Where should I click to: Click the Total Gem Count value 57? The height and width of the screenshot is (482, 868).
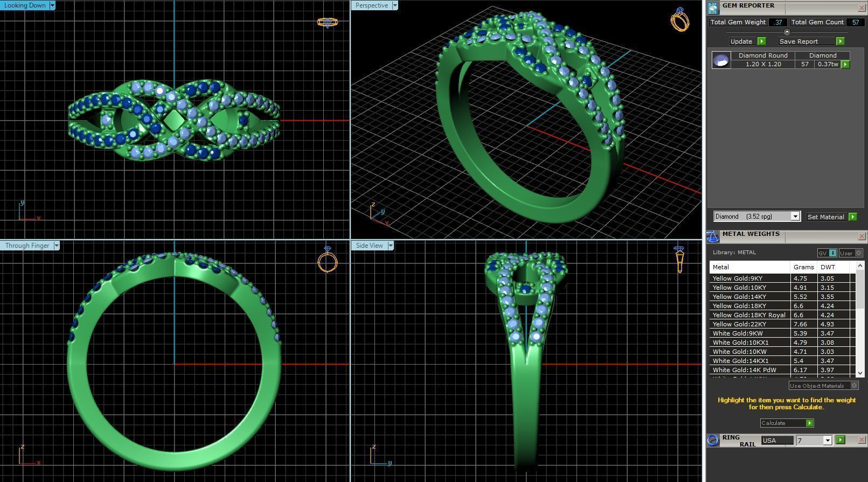click(x=855, y=22)
